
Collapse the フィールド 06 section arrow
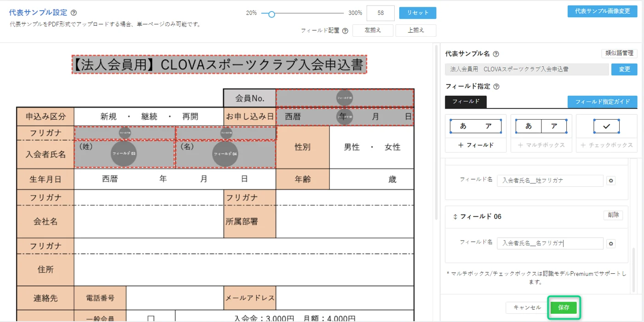click(455, 217)
